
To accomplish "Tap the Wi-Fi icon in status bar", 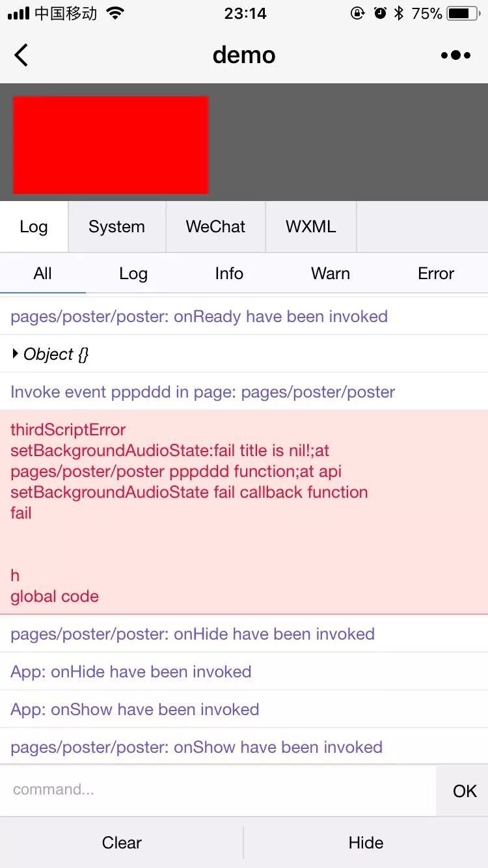I will click(115, 13).
